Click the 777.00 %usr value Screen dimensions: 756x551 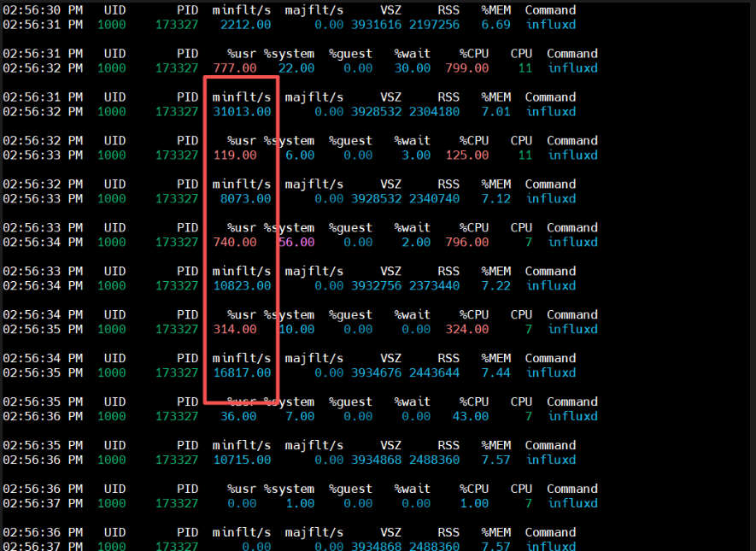click(x=235, y=68)
